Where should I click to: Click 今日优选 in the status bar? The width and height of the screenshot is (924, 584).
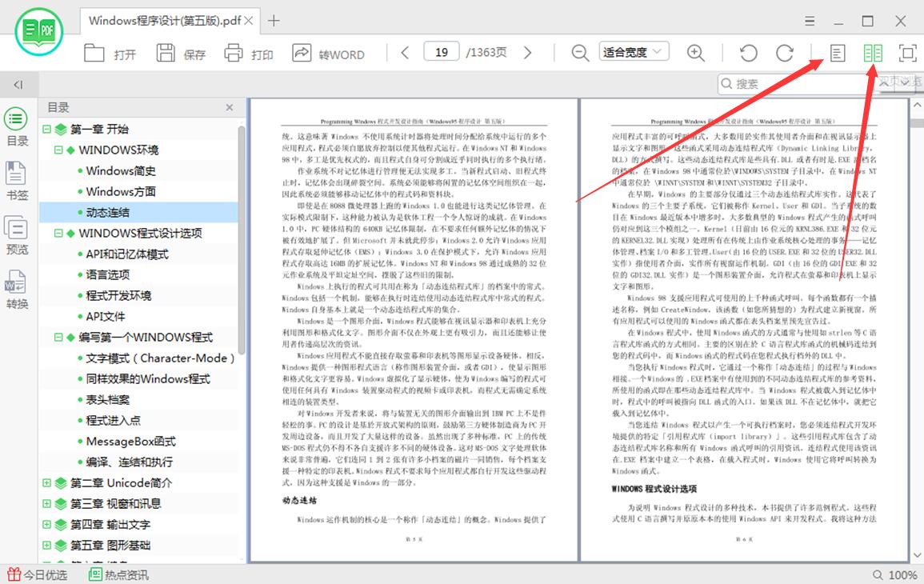(x=37, y=574)
